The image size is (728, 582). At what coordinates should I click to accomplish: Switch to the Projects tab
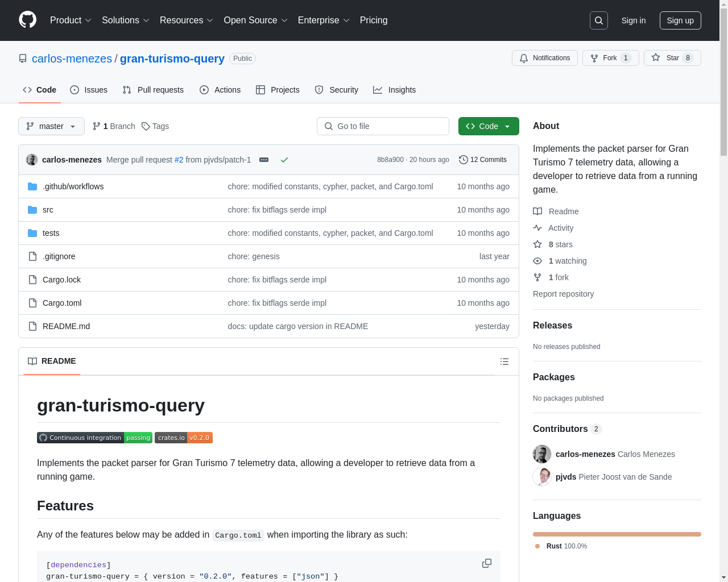(x=278, y=90)
